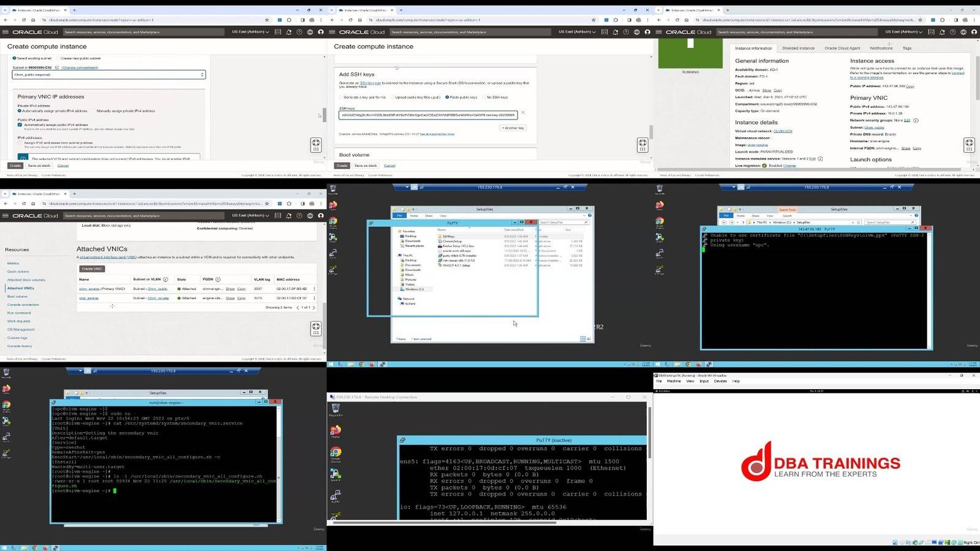Click 'Save as stack' on the Add SSH keys page
The height and width of the screenshot is (551, 980).
[x=366, y=165]
